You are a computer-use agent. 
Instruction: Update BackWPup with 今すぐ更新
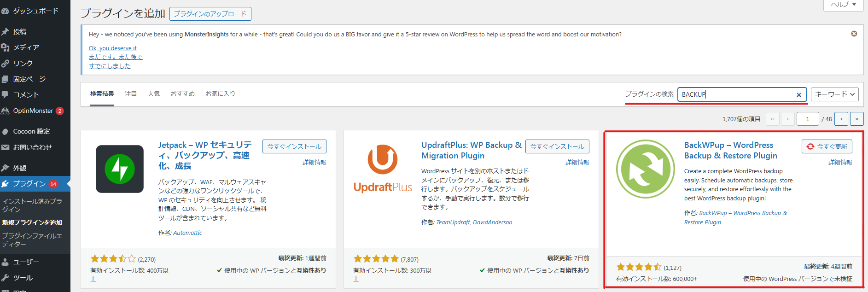click(827, 146)
